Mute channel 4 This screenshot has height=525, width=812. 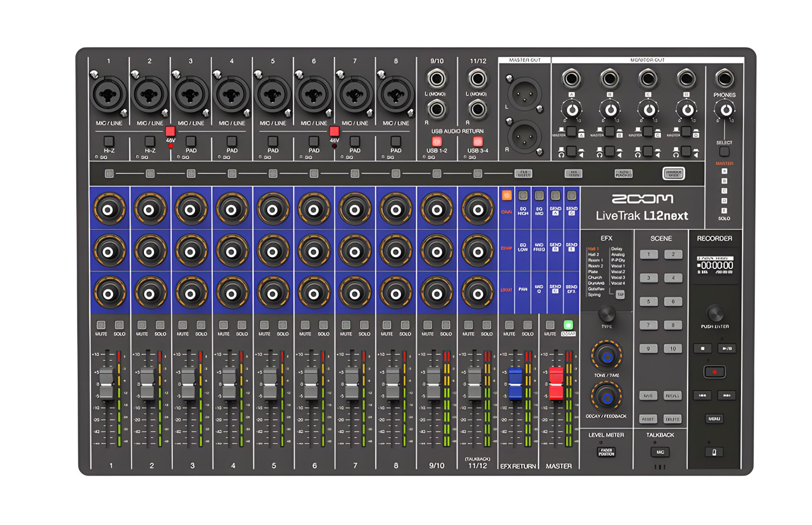(224, 325)
